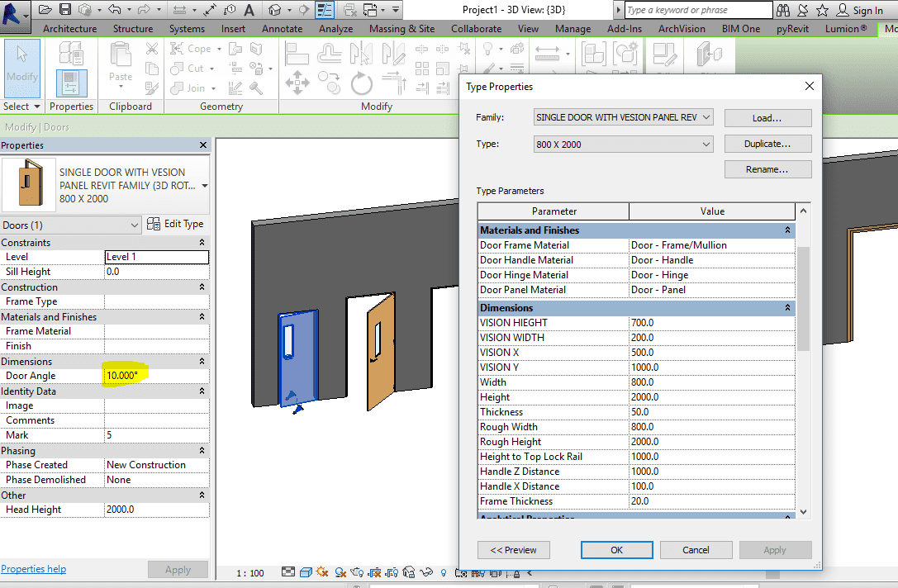Select the Move tool in Modify panel
Image resolution: width=898 pixels, height=588 pixels.
(297, 83)
